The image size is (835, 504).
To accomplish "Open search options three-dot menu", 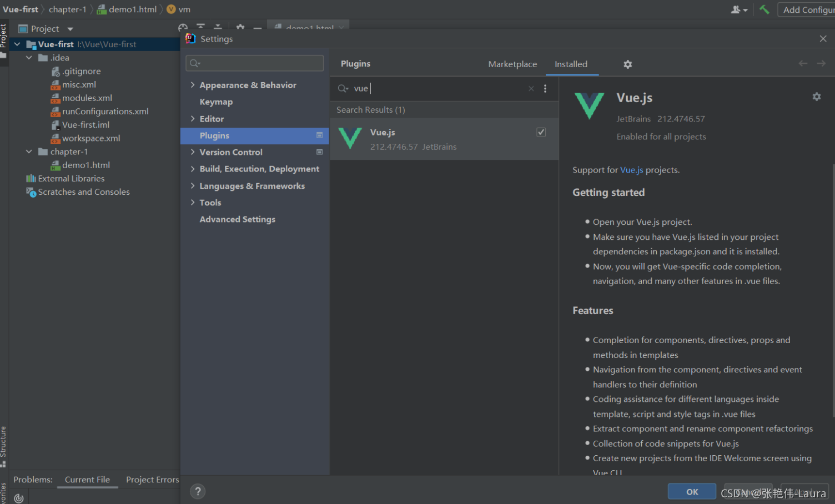I will click(x=545, y=88).
